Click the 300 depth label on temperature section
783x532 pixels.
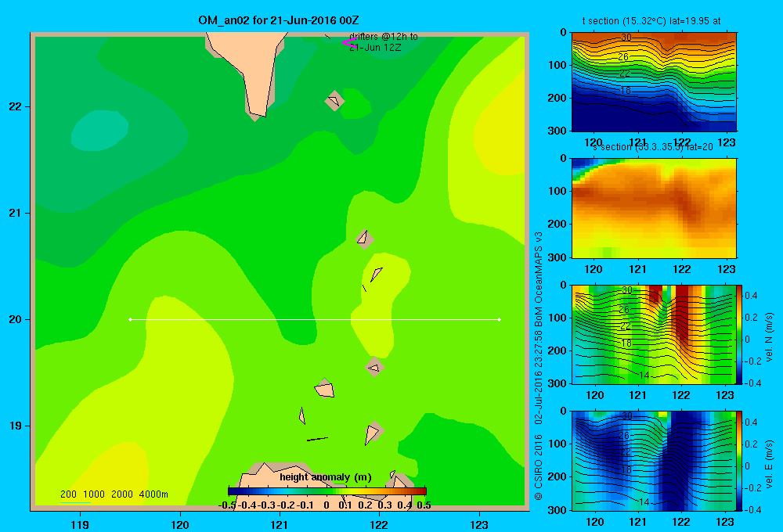click(x=558, y=131)
